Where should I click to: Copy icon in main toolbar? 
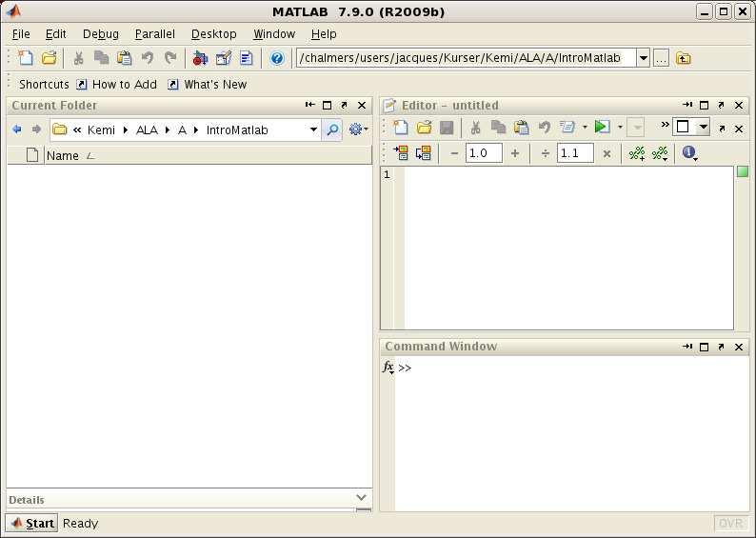coord(101,58)
